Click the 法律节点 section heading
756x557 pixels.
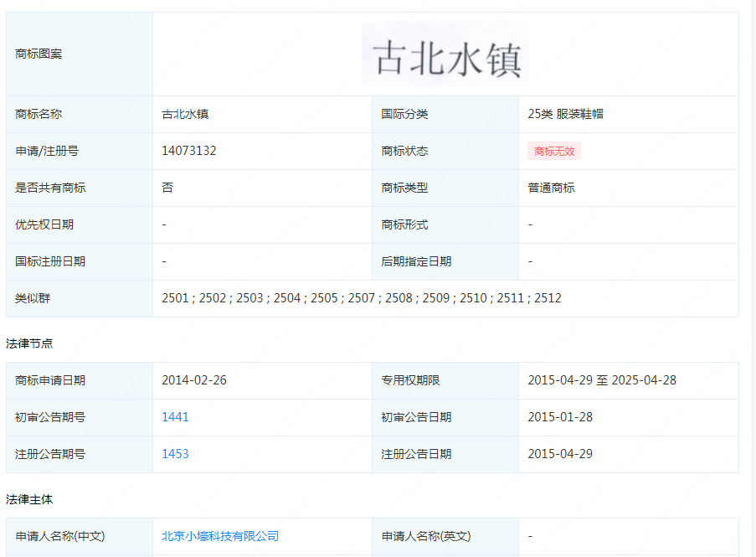point(29,343)
